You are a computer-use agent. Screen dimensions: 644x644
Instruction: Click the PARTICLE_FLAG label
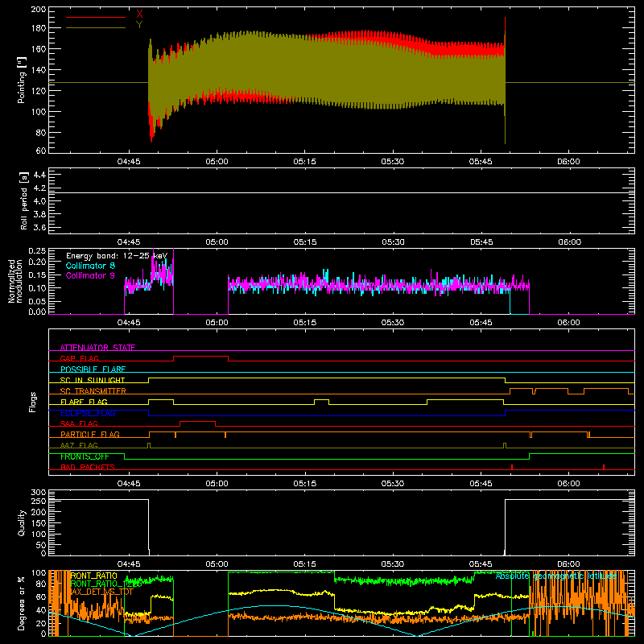[90, 434]
